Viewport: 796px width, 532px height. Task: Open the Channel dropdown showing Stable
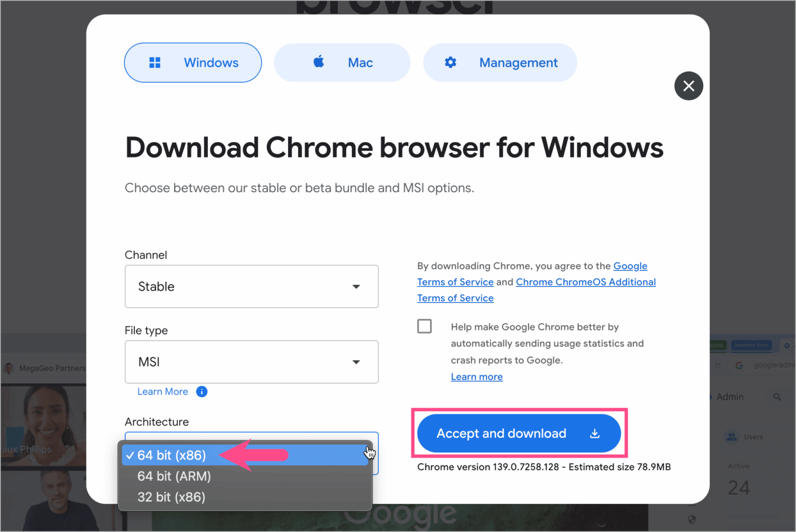pyautogui.click(x=251, y=286)
